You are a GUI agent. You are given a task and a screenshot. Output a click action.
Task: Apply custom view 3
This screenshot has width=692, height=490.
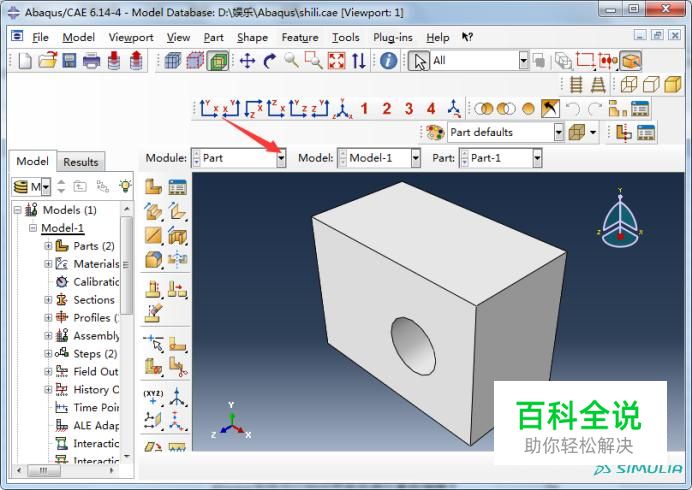click(x=409, y=109)
